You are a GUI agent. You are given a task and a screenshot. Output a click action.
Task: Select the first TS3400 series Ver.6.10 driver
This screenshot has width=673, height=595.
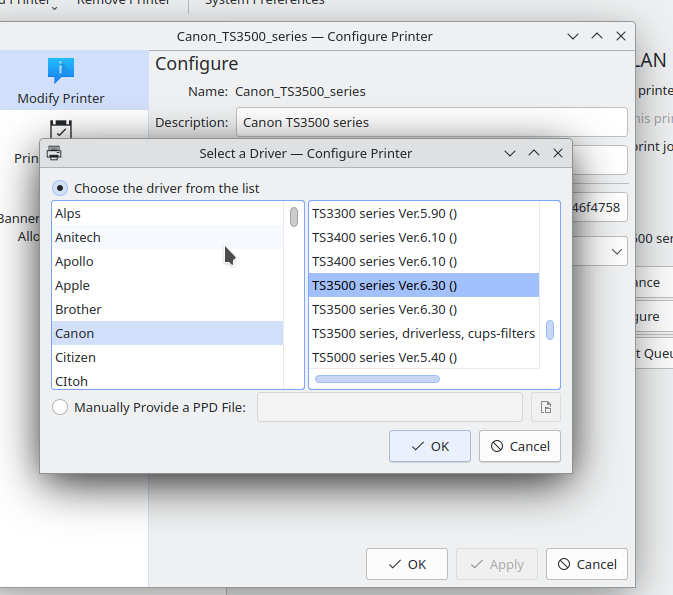point(424,237)
